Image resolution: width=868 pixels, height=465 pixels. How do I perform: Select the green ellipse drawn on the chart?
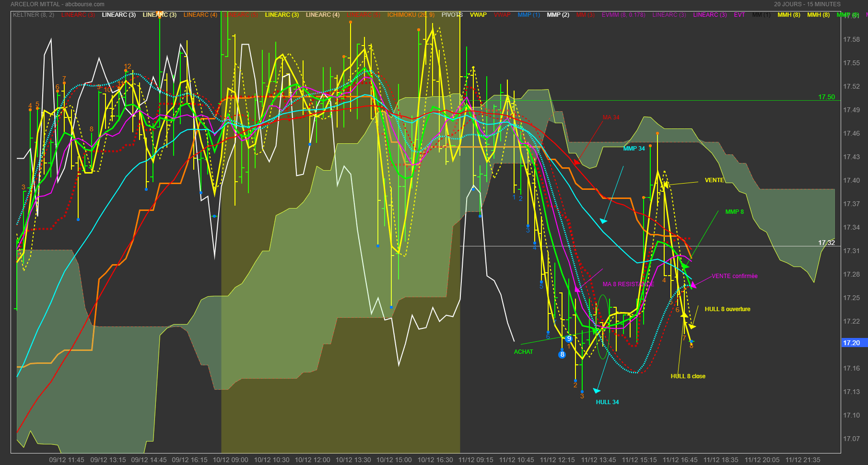point(602,327)
